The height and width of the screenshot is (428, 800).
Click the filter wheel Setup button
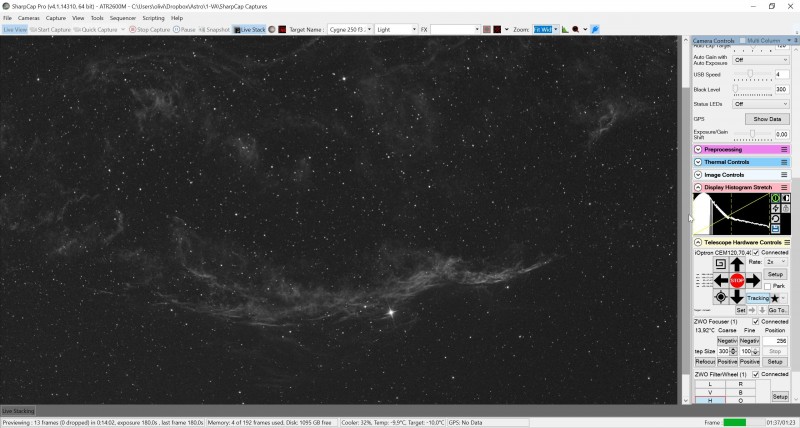pos(780,397)
